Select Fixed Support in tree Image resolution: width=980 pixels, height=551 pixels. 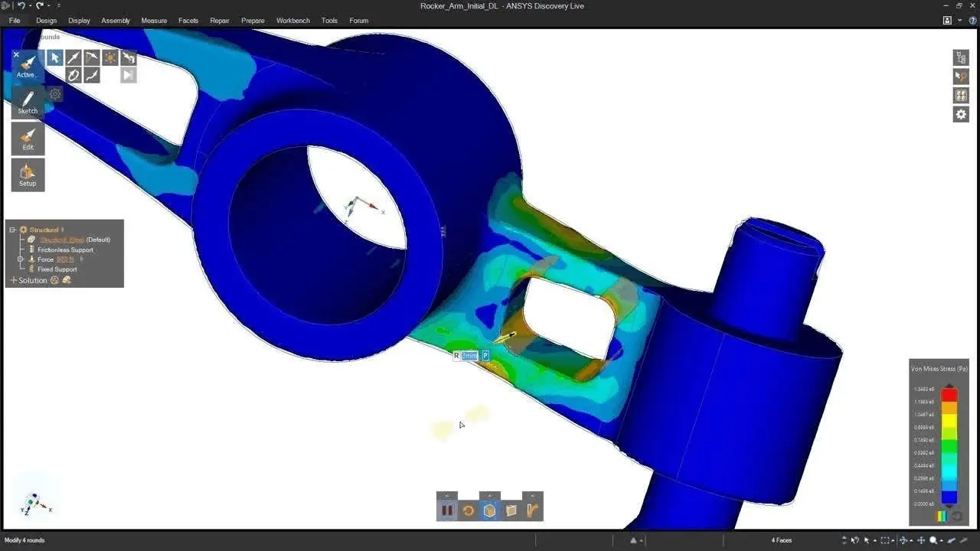[57, 269]
